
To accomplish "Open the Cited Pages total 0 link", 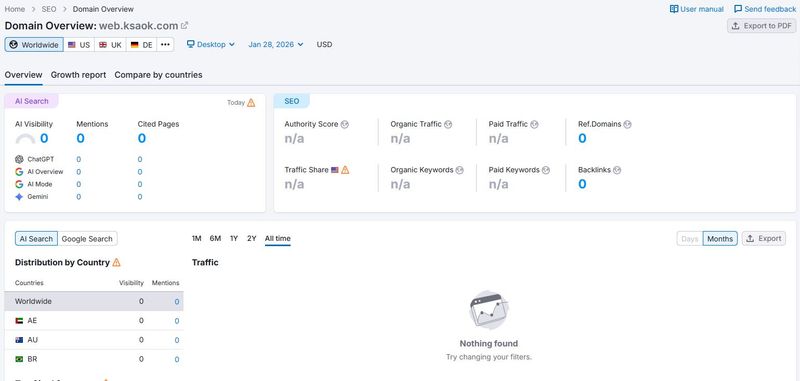I will pyautogui.click(x=142, y=139).
